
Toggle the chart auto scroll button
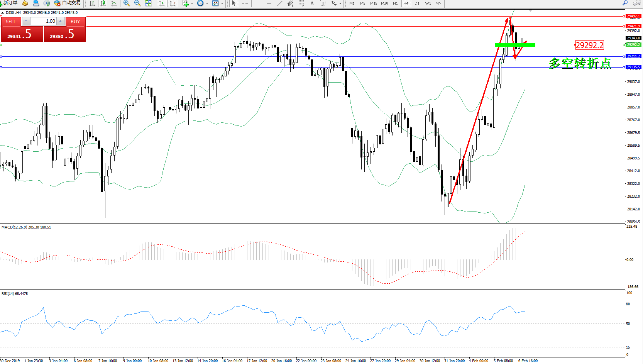pyautogui.click(x=162, y=3)
